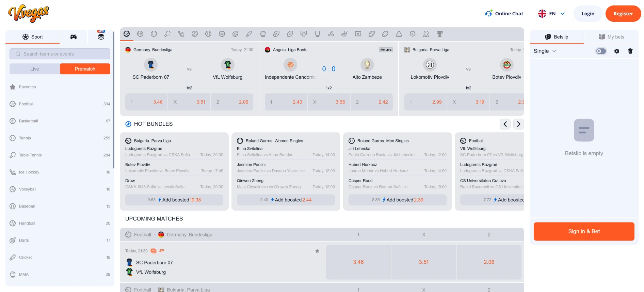Open Baseball in sidebar list
The width and height of the screenshot is (644, 292).
point(60,206)
